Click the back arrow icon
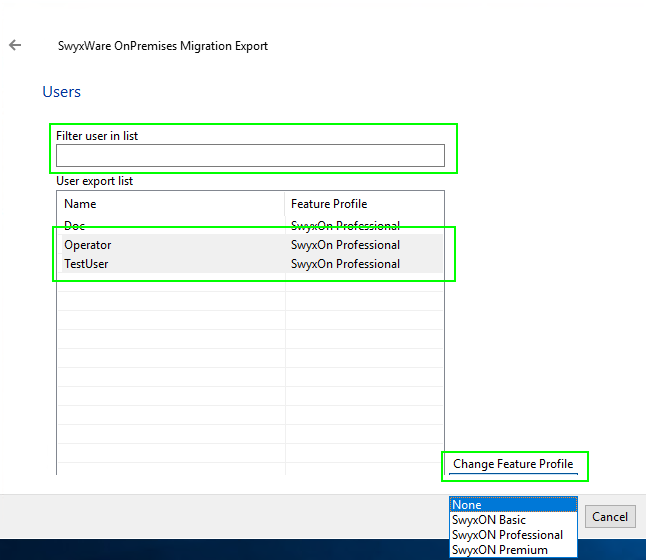646x560 pixels. (15, 45)
